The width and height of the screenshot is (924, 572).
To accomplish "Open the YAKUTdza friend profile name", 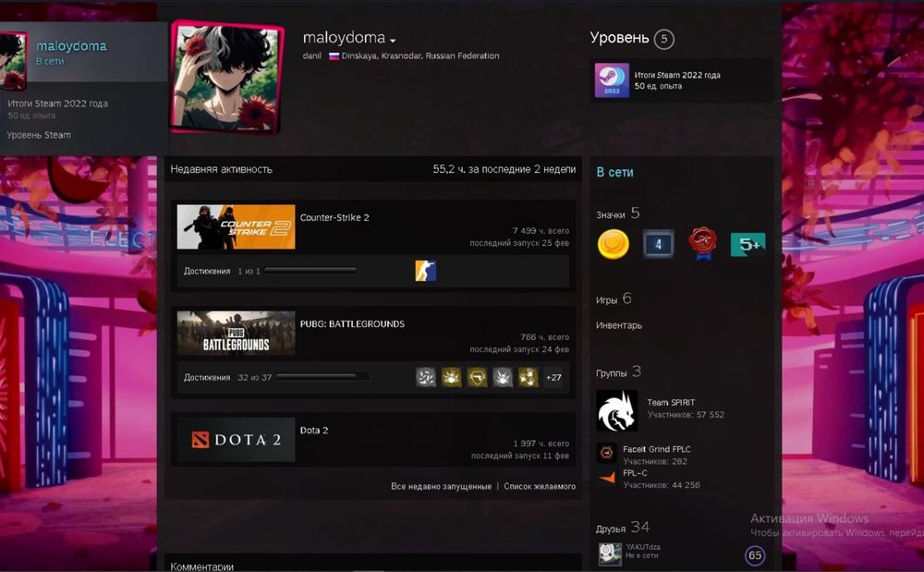I will pyautogui.click(x=643, y=547).
